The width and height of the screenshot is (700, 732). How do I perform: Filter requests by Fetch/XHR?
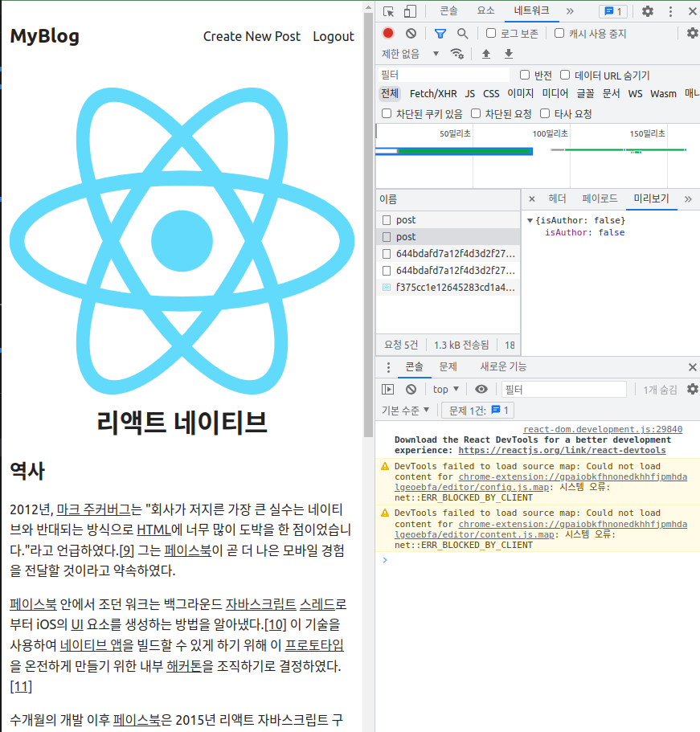(433, 93)
